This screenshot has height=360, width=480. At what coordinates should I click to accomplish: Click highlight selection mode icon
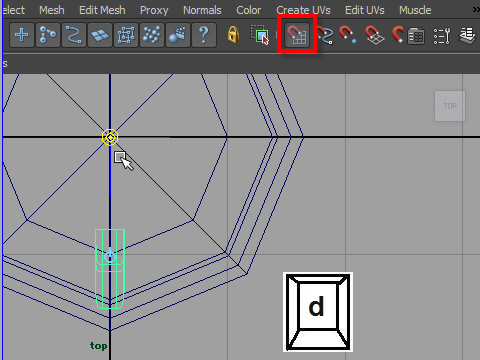260,35
